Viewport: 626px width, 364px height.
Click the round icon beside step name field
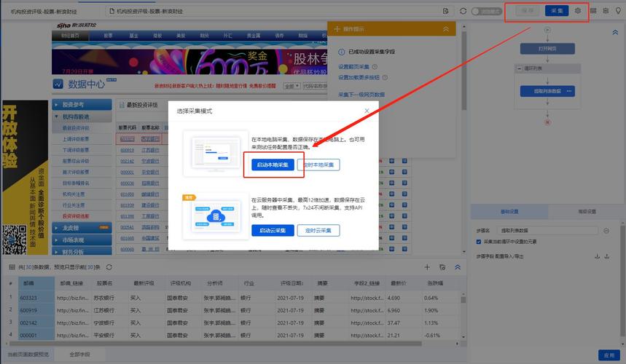coord(606,231)
